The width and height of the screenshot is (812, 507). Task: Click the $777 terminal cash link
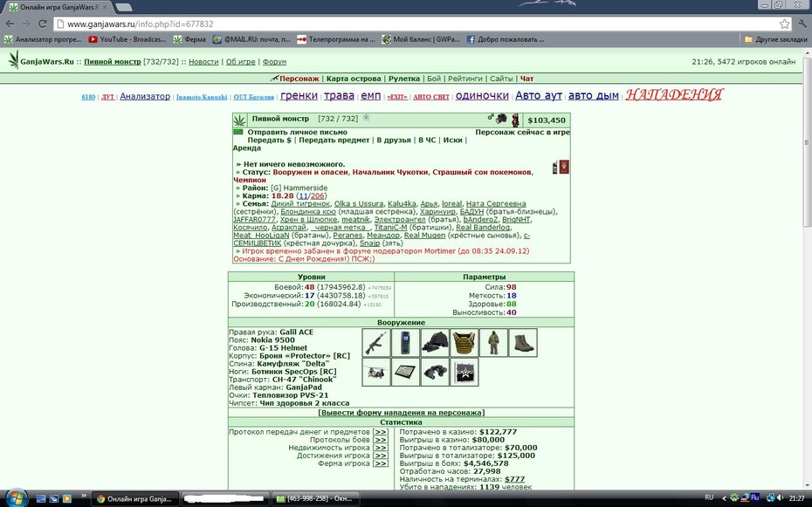point(515,479)
